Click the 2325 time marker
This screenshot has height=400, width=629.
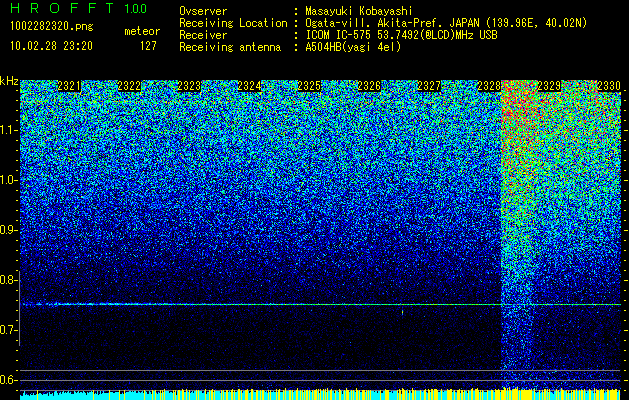tap(309, 86)
